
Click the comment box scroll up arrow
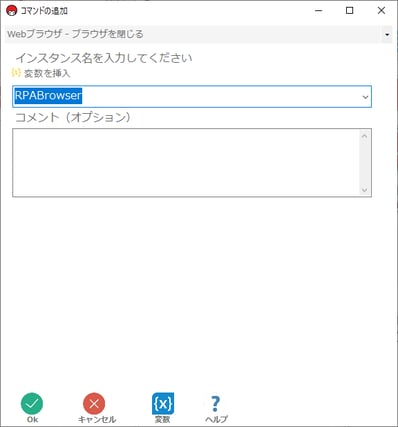pyautogui.click(x=364, y=136)
